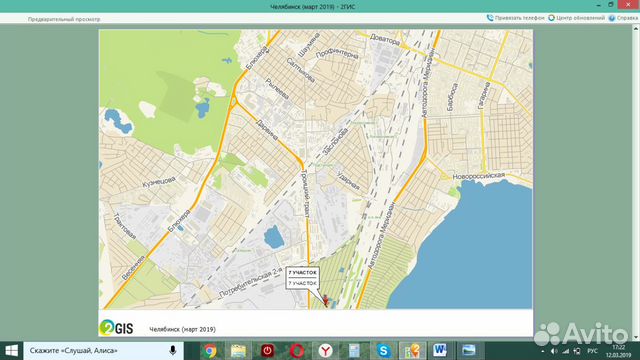Open Google Chrome from the taskbar
The height and width of the screenshot is (360, 640).
210,351
